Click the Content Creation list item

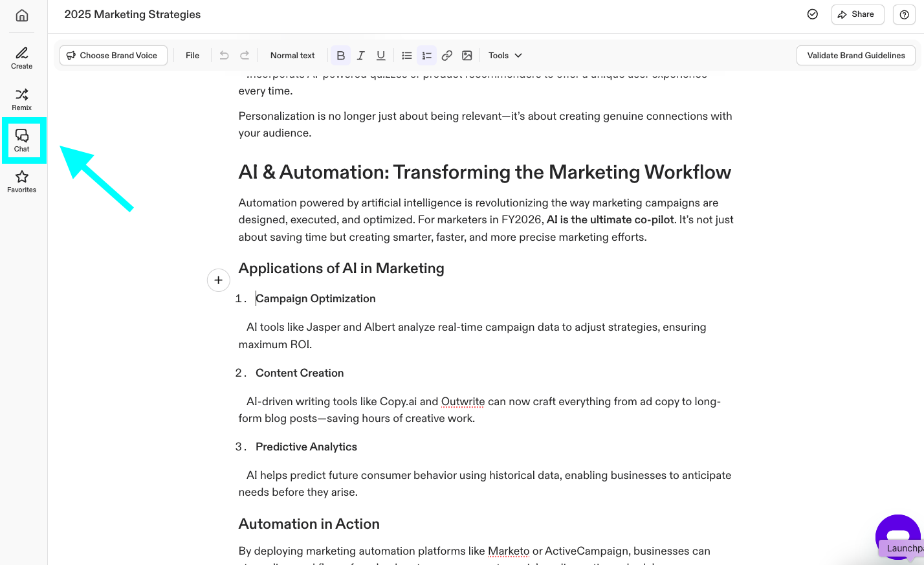(x=300, y=373)
